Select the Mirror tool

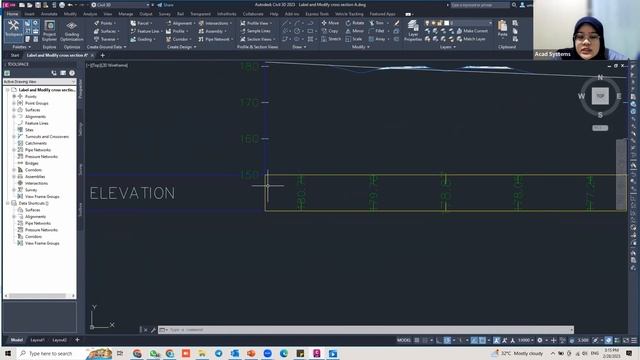tap(354, 31)
